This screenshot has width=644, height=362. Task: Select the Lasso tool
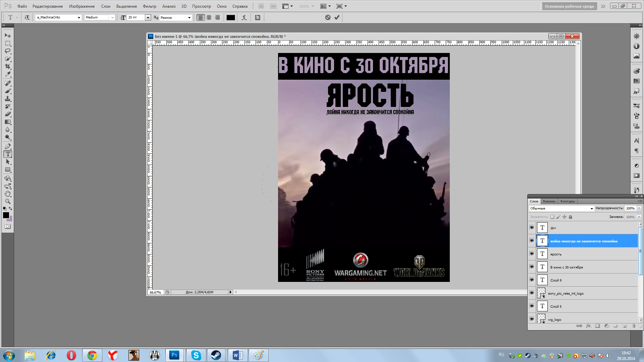point(8,51)
